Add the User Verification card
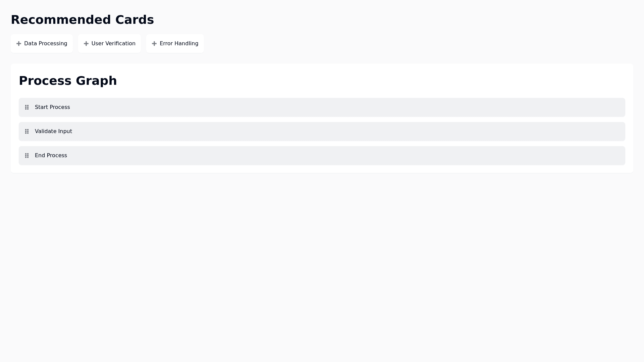This screenshot has height=362, width=644. (x=109, y=44)
